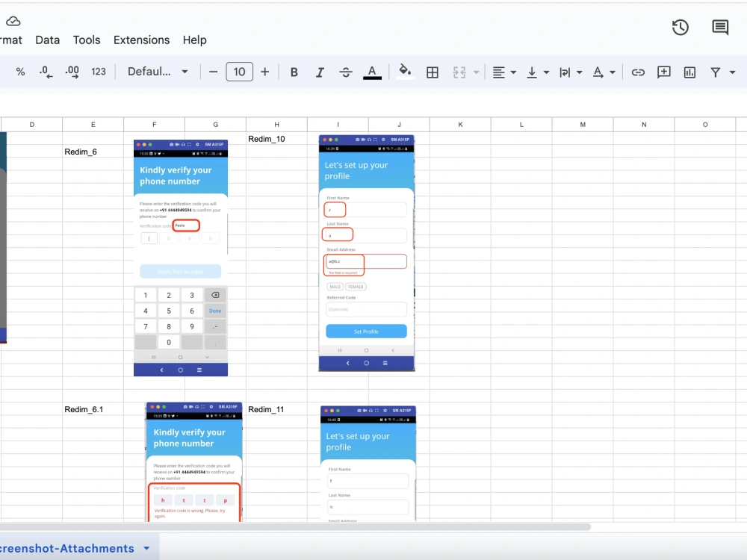Click the merge cells icon
The height and width of the screenshot is (560, 747).
pos(459,72)
